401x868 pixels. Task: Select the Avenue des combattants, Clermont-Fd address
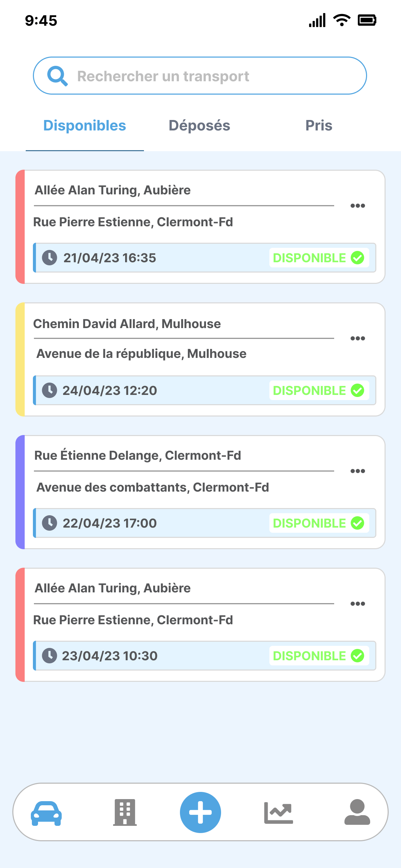(153, 487)
